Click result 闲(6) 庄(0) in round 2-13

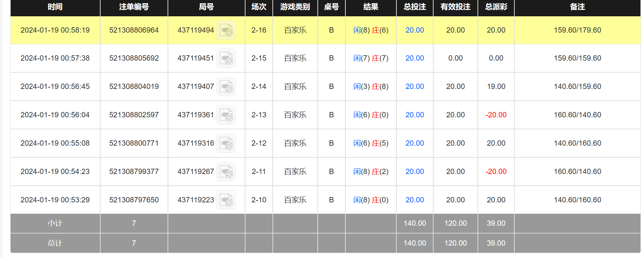click(x=371, y=115)
